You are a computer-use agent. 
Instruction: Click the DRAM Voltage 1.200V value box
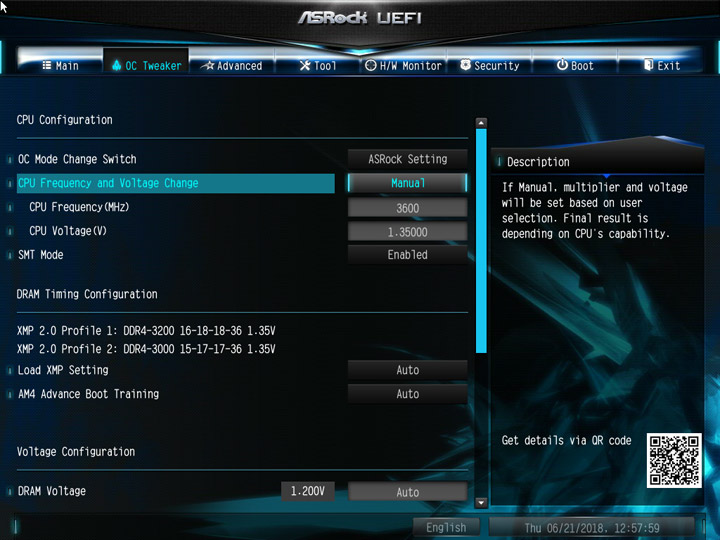(308, 491)
